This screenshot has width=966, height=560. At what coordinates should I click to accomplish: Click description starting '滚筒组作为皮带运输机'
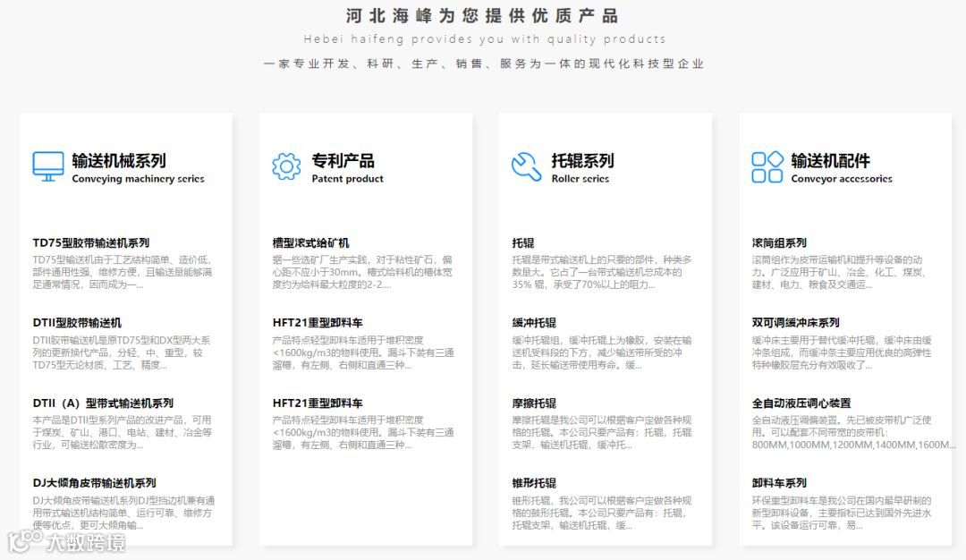(x=840, y=272)
